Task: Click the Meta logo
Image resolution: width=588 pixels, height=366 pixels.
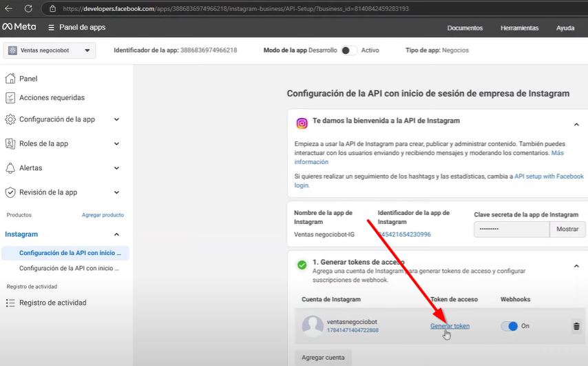Action: [x=19, y=27]
